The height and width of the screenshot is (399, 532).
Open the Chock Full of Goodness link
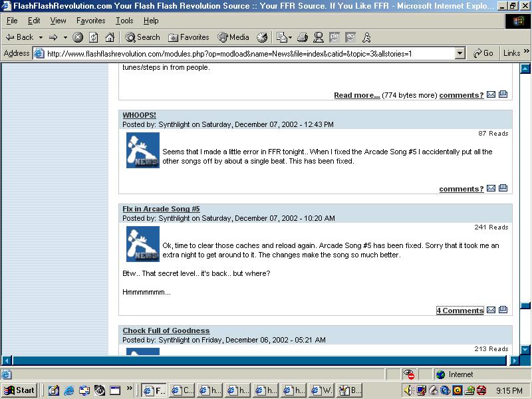click(x=166, y=331)
